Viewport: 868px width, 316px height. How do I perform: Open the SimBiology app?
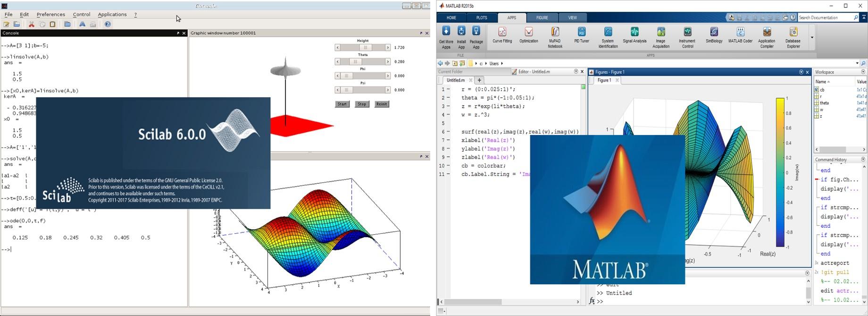click(714, 35)
